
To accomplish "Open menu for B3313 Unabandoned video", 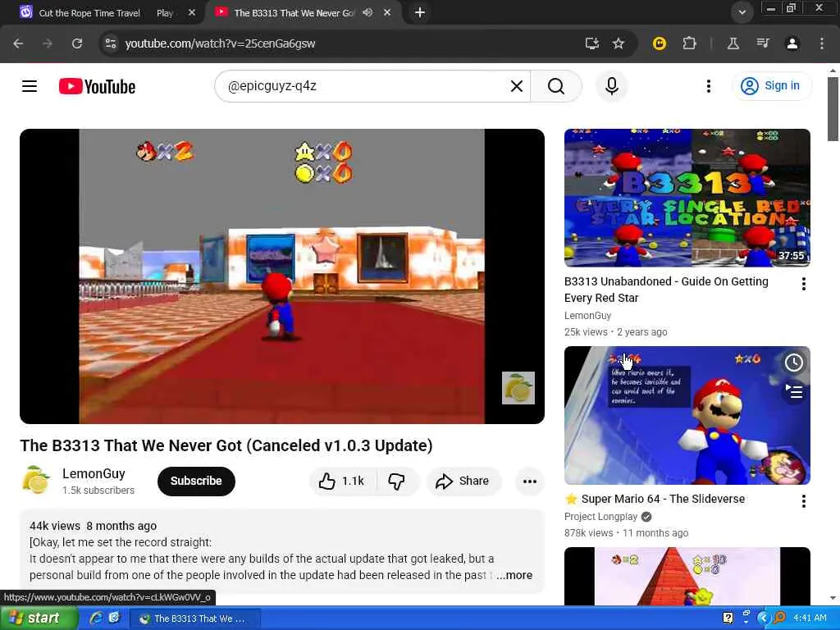I will [x=803, y=284].
